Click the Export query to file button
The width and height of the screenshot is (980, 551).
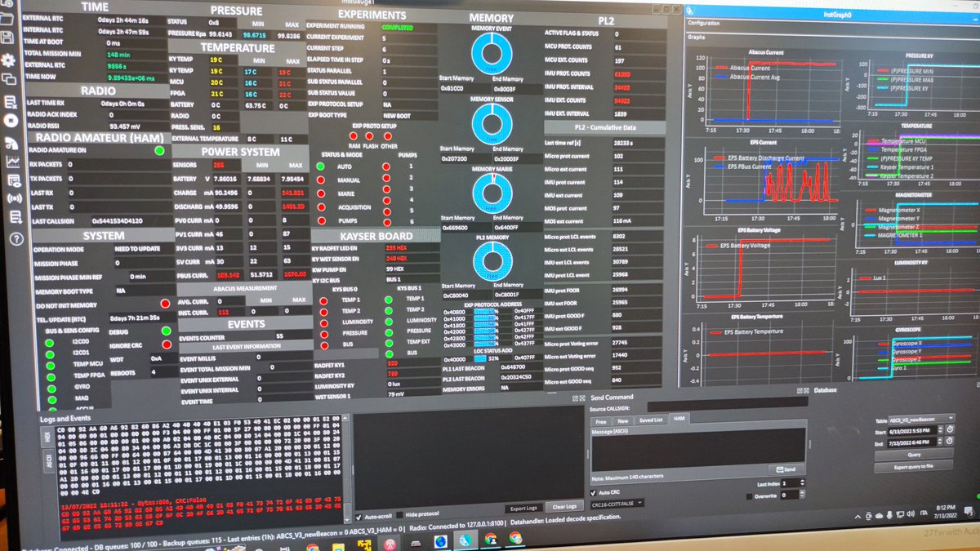click(x=914, y=465)
